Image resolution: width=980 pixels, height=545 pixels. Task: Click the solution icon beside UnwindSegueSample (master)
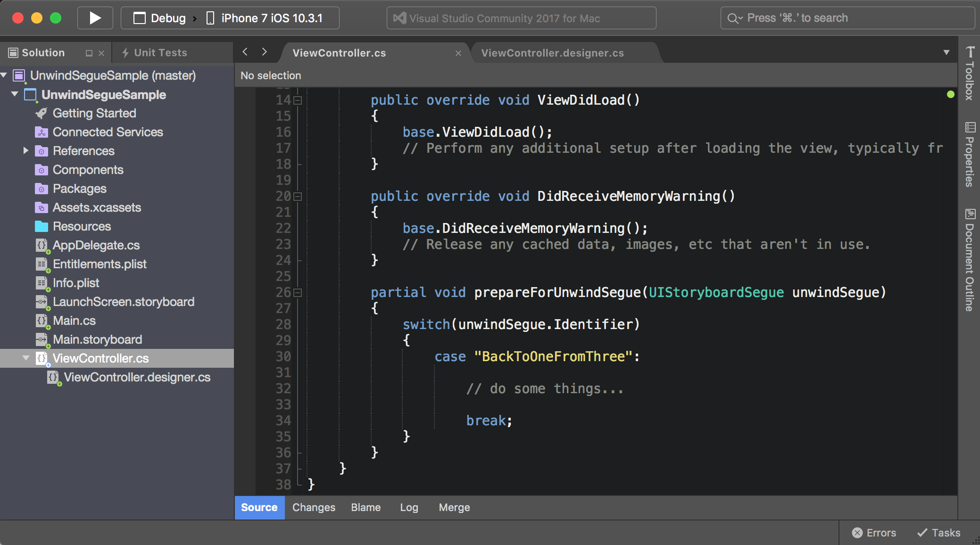(19, 75)
